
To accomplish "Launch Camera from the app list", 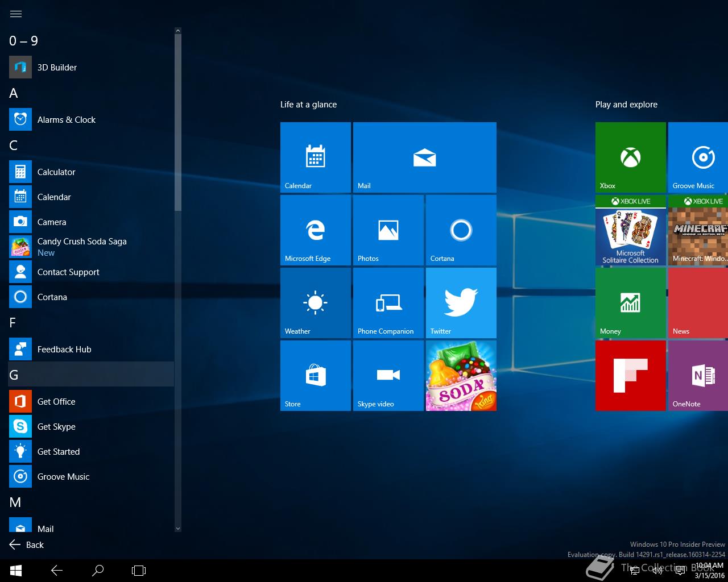I will [x=91, y=222].
